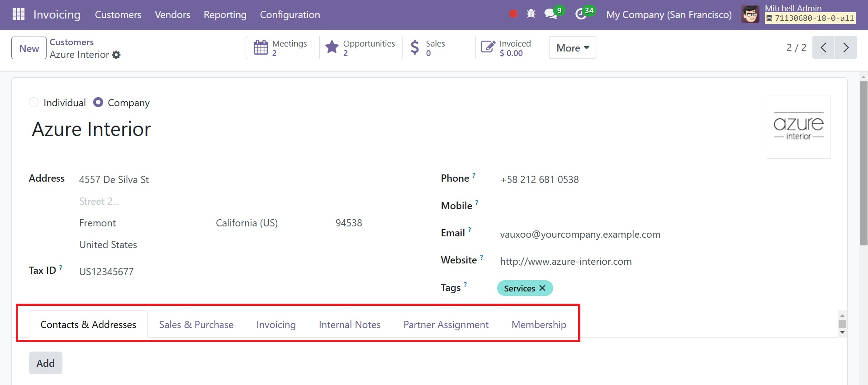Click the Invoicing app title
The height and width of the screenshot is (385, 868).
(x=57, y=14)
